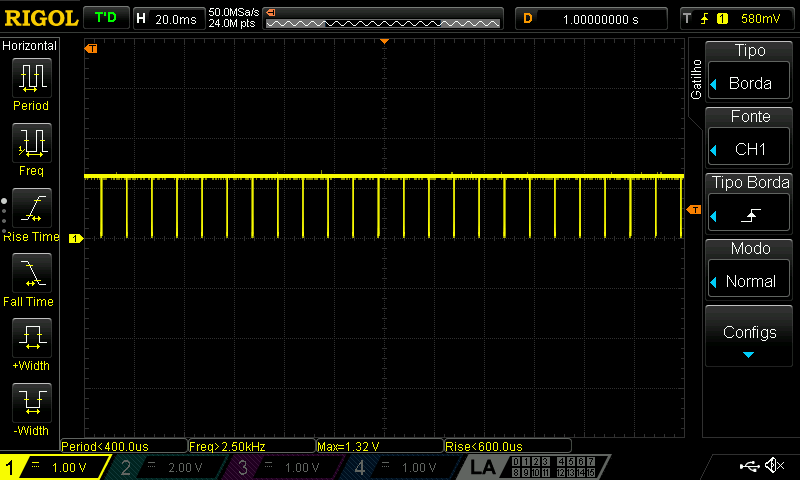Click the Rise<600.0us measurement result
Viewport: 800px width, 480px height.
click(x=508, y=446)
